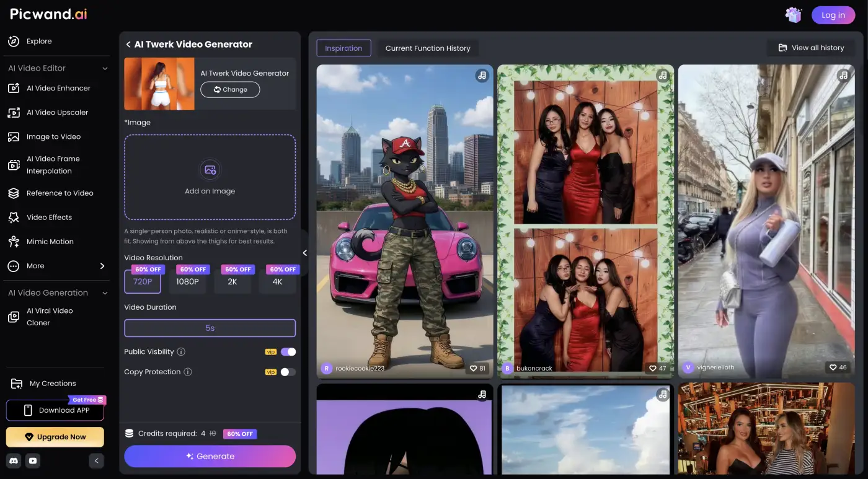
Task: Open the three women photo booth video
Action: click(x=586, y=221)
